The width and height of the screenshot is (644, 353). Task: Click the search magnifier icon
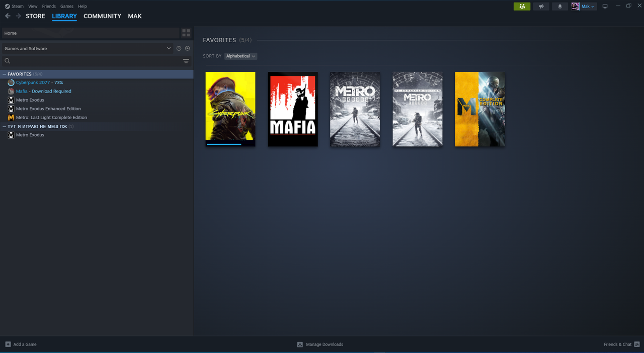coord(8,61)
